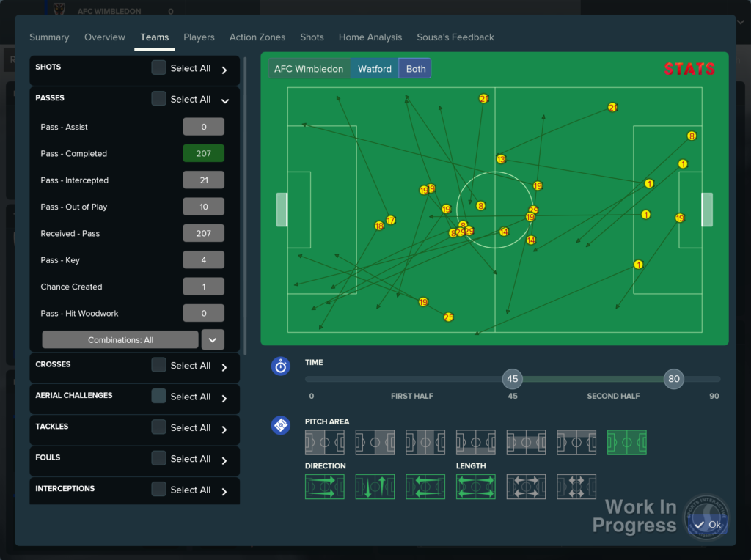Open the Combinations dropdown arrow
Screen dimensions: 751x560
213,340
